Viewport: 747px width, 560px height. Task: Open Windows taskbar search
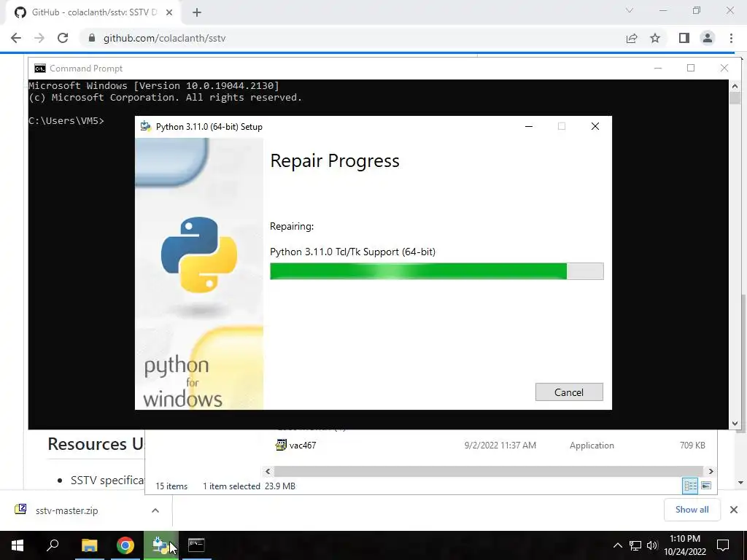click(53, 545)
